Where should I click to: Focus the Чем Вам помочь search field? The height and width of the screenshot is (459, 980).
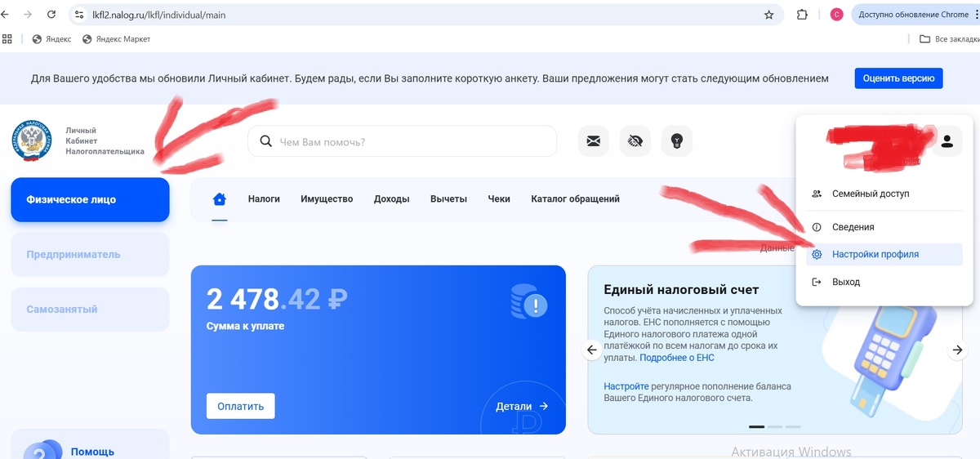point(402,141)
